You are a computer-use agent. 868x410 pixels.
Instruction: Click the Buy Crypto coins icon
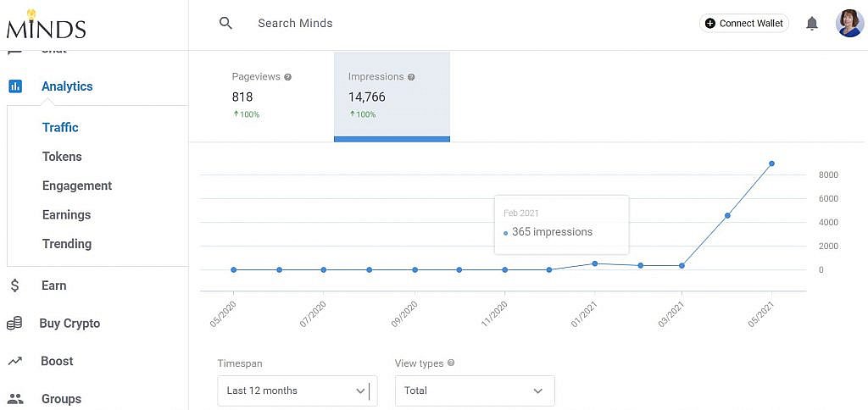tap(14, 324)
